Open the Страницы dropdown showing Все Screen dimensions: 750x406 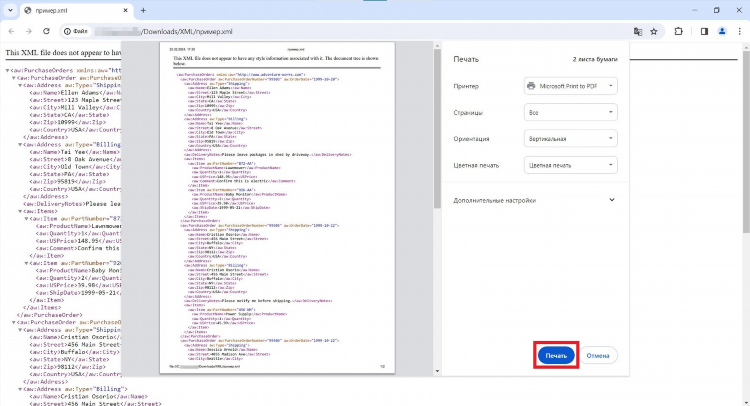(570, 112)
